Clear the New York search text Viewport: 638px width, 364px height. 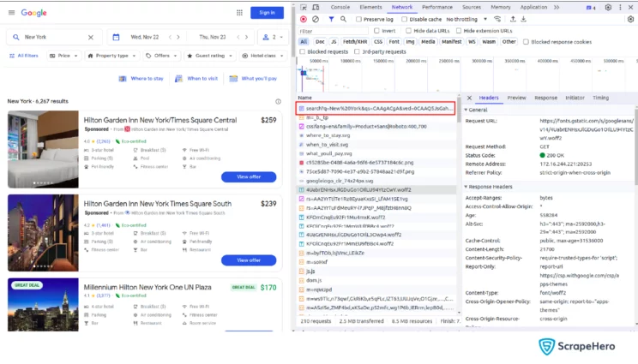91,37
